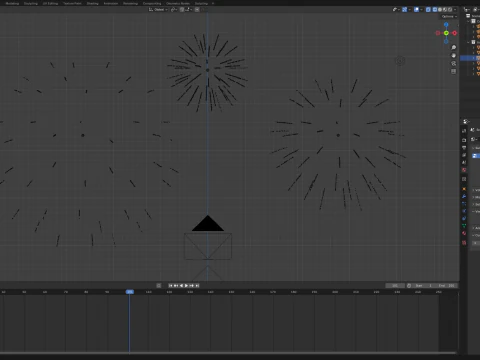Screen dimensions: 480x360
Task: Toggle viewport overlays button
Action: point(416,9)
